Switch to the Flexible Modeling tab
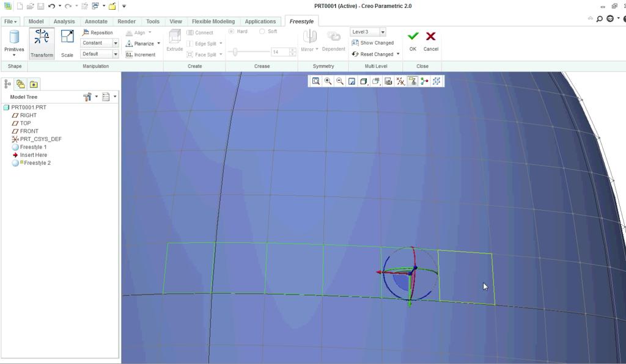Image resolution: width=626 pixels, height=364 pixels. point(213,21)
